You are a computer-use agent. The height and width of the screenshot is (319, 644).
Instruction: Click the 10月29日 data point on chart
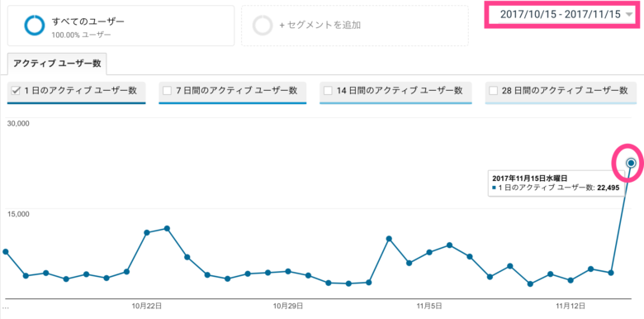click(288, 271)
